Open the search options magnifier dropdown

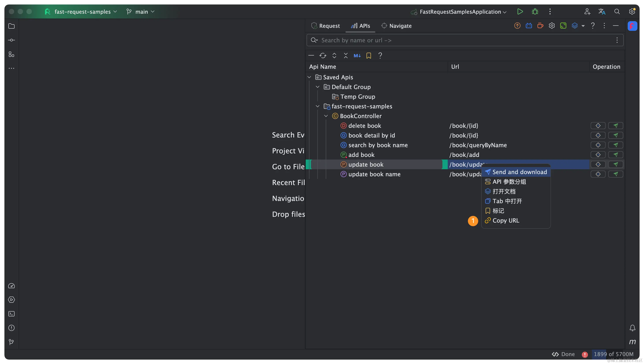314,40
